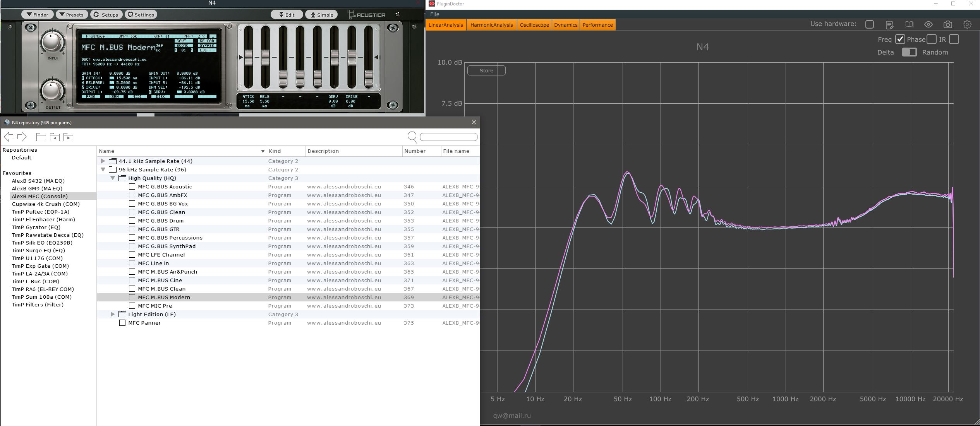The height and width of the screenshot is (426, 980).
Task: Click the first fader handle in N4
Action: [248, 58]
